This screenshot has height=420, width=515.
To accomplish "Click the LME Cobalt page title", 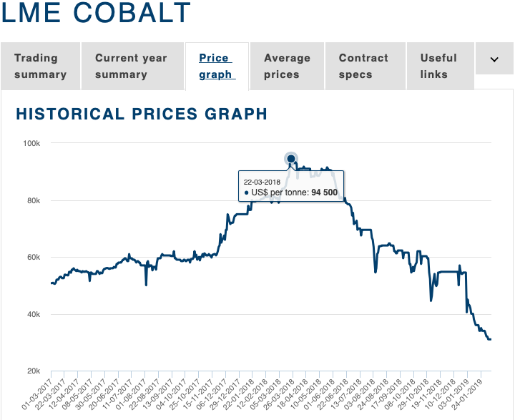I will (x=97, y=13).
